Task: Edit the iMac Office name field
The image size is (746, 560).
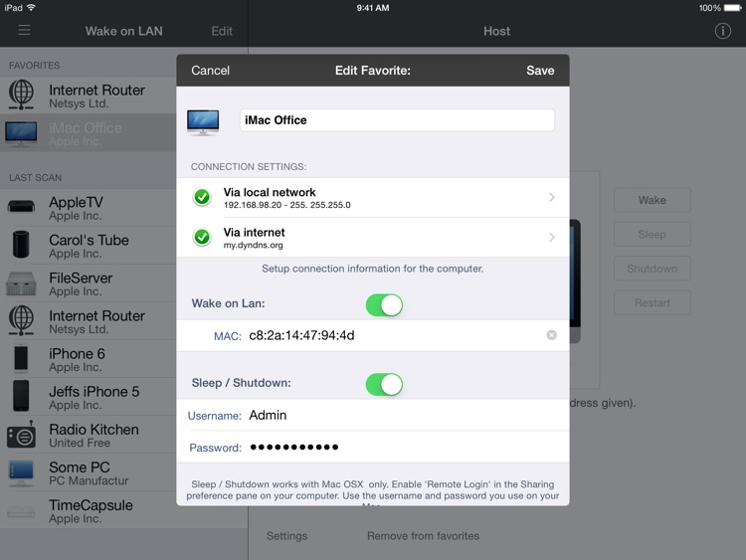Action: coord(397,120)
